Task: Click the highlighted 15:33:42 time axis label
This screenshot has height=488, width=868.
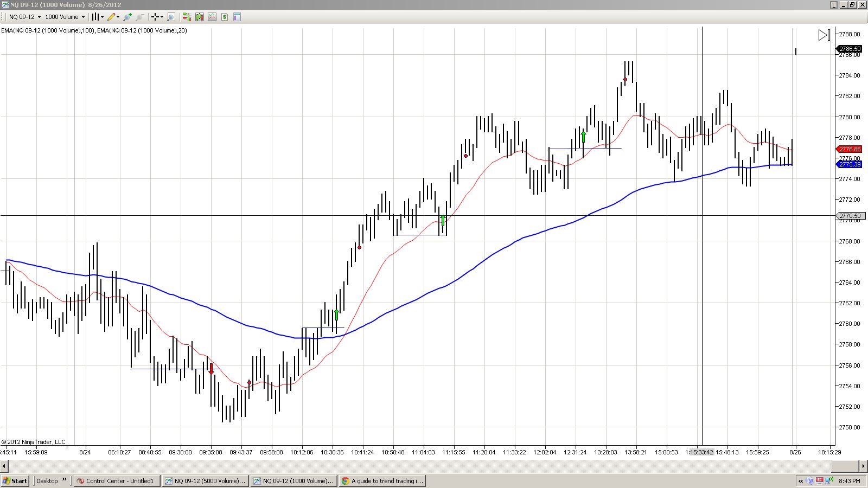Action: coord(701,452)
